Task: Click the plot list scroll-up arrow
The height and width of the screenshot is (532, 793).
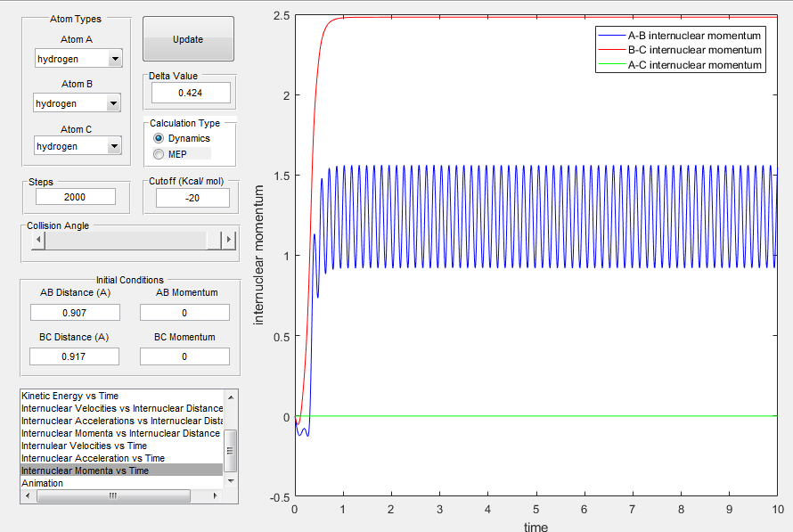Action: pos(230,396)
